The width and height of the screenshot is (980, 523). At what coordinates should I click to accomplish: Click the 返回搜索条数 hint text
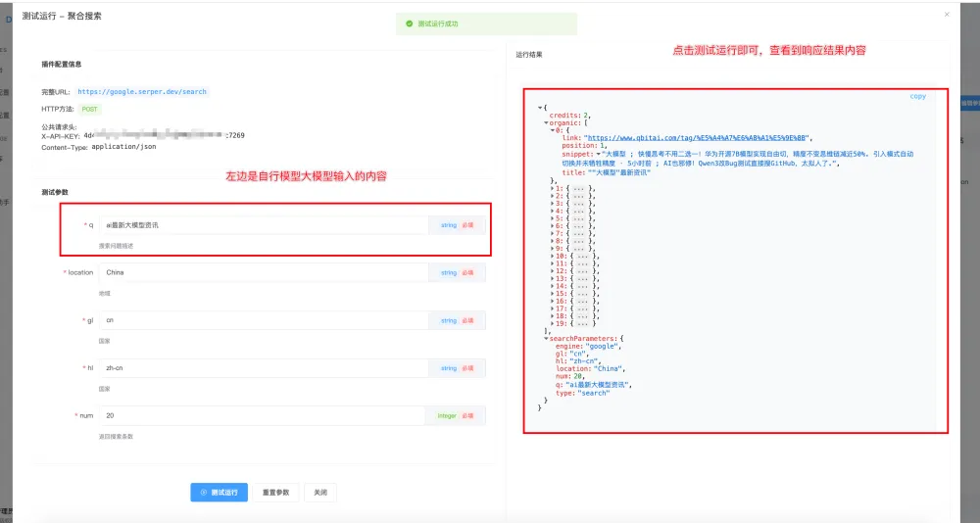116,436
